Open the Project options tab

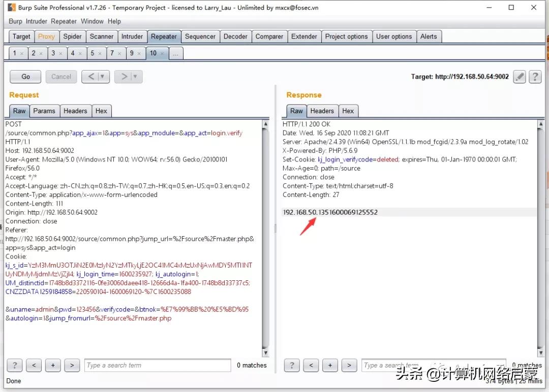(347, 37)
